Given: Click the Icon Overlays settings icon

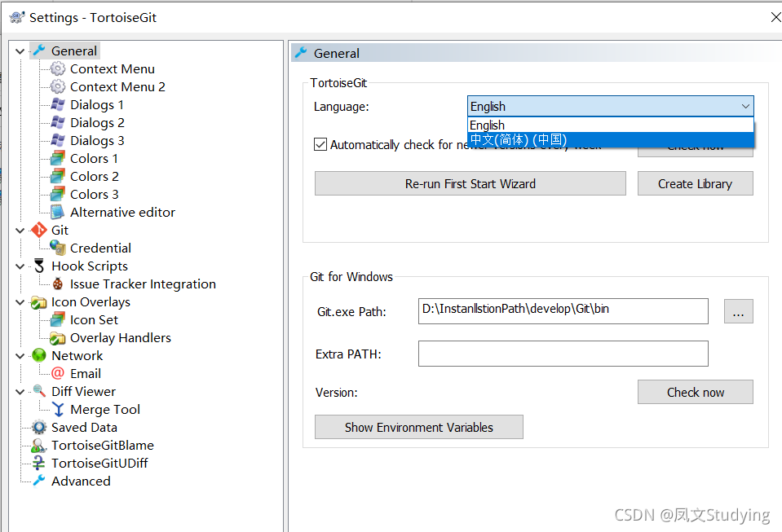Looking at the screenshot, I should click(x=38, y=301).
